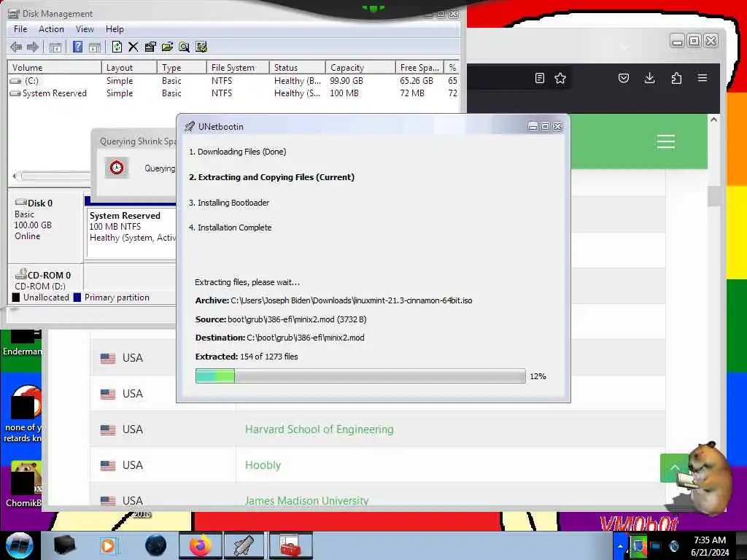
Task: Open the View menu in Disk Management
Action: 85,29
